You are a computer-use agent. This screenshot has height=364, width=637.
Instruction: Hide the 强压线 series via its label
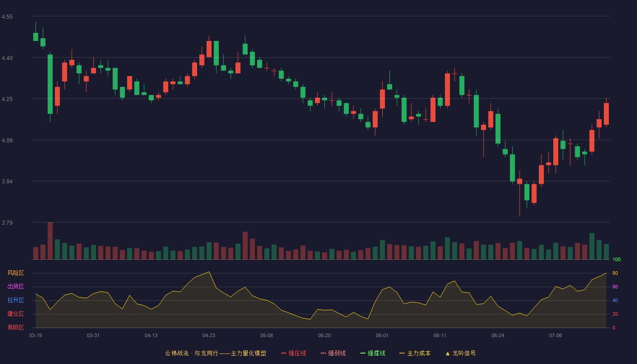tap(297, 353)
